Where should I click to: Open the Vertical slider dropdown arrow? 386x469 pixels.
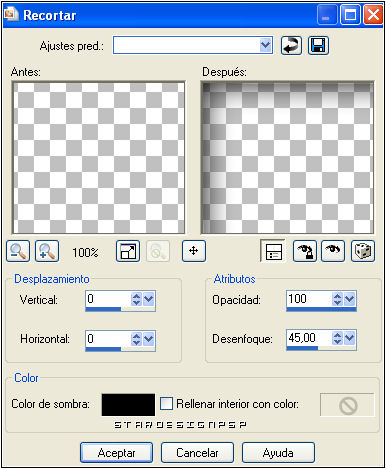[x=149, y=299]
